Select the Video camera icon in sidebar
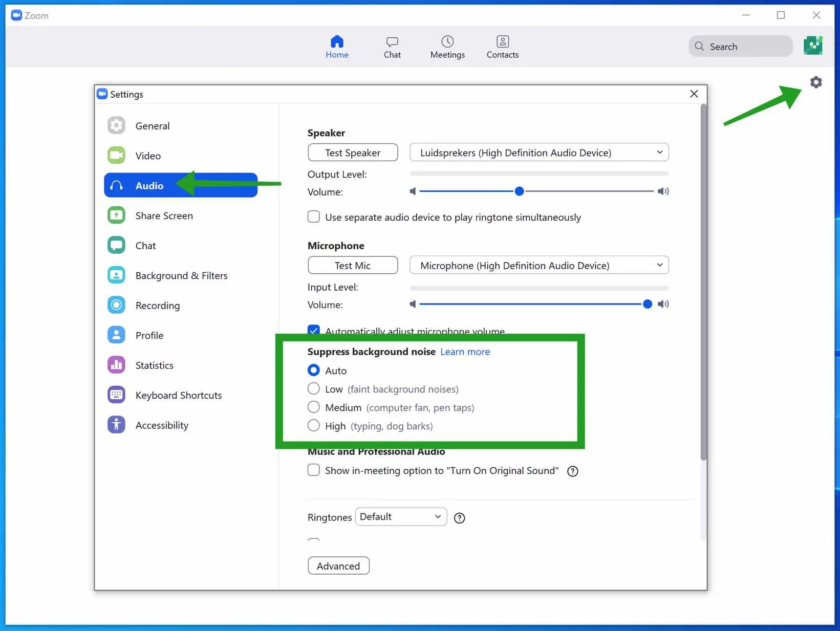This screenshot has height=631, width=840. (116, 155)
